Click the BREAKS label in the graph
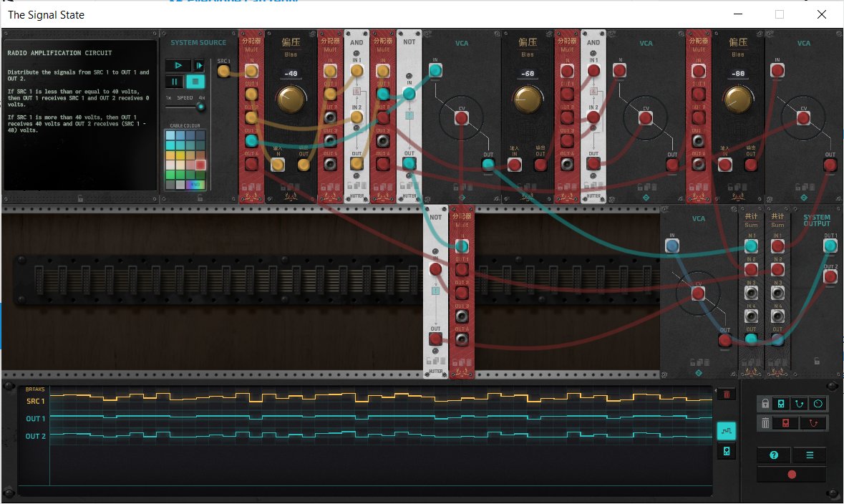The height and width of the screenshot is (504, 844). point(35,389)
